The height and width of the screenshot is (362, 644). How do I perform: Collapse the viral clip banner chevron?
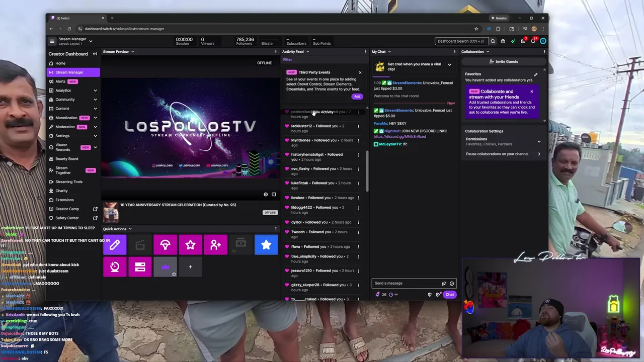tap(449, 65)
